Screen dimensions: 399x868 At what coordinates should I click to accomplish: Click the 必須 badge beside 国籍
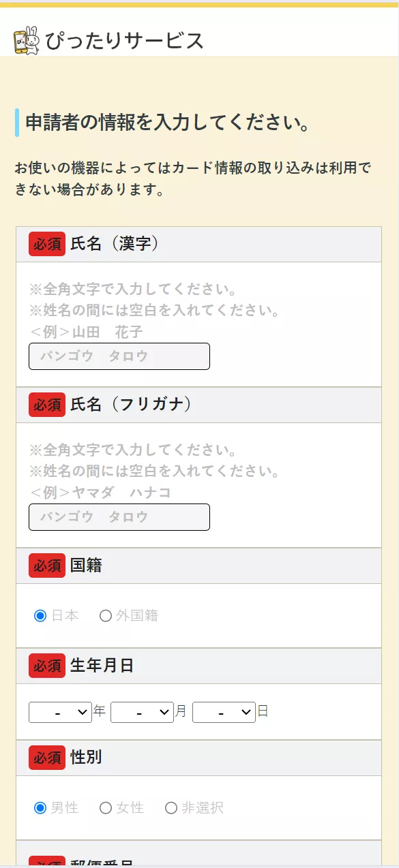(x=46, y=565)
